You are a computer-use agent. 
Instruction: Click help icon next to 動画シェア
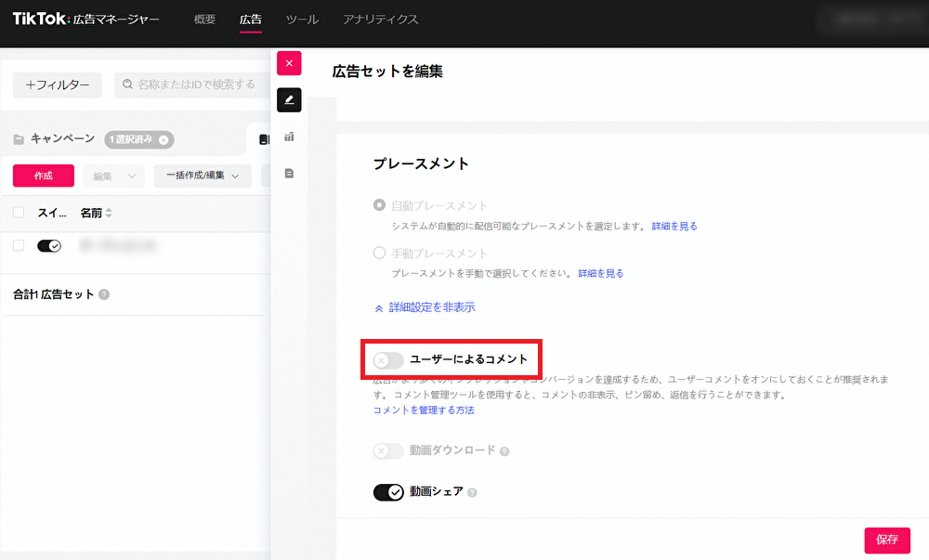472,492
